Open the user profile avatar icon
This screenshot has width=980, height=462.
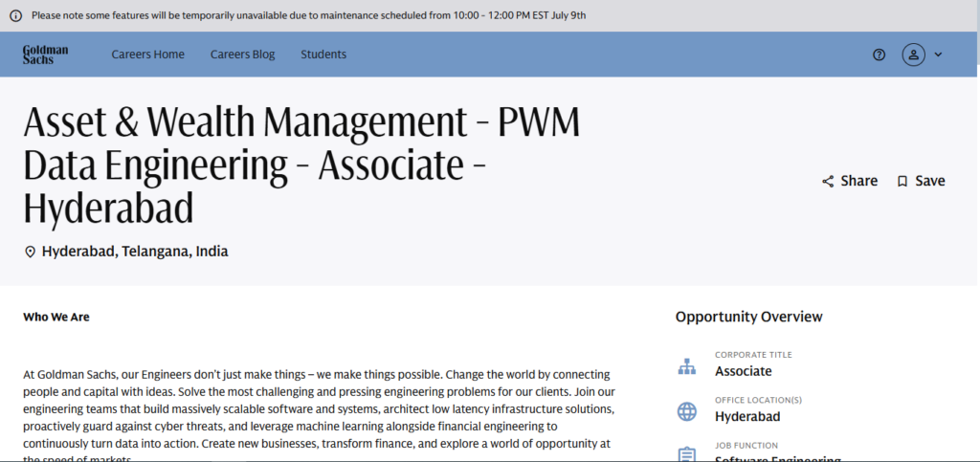(x=913, y=55)
